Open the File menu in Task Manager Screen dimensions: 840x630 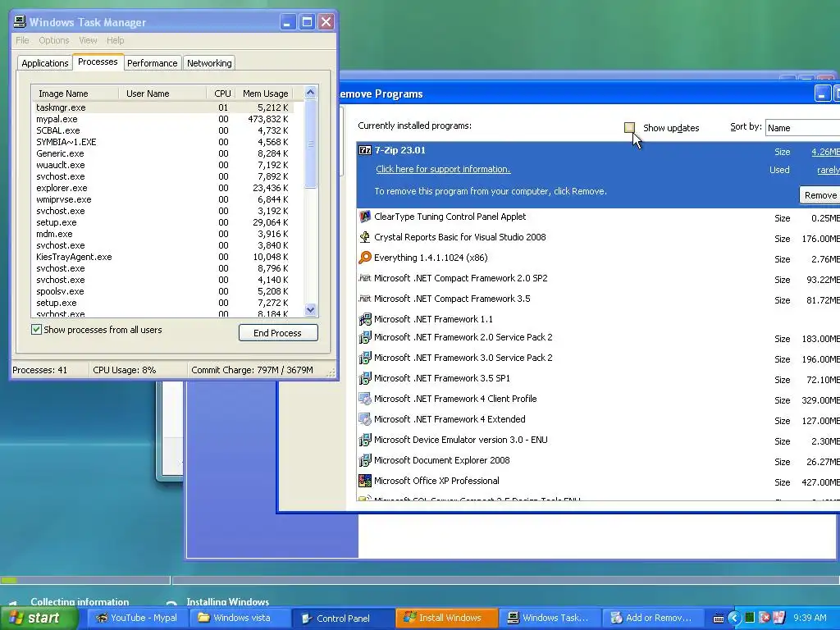22,40
